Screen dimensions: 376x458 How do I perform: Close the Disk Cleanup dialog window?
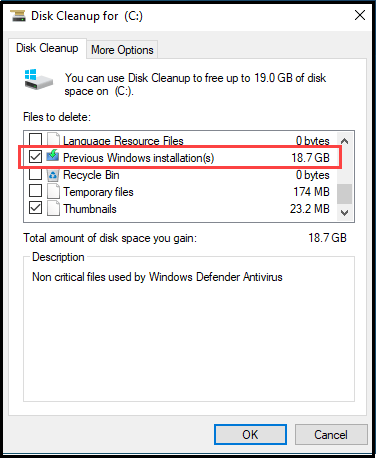(360, 15)
